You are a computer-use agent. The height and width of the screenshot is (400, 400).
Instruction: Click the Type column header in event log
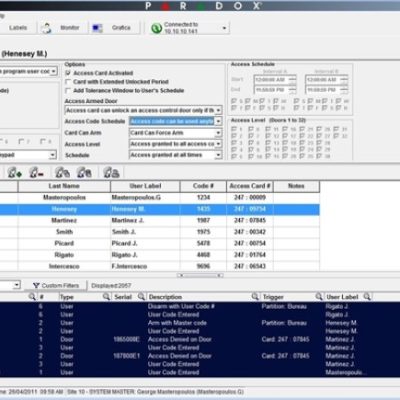pos(67,297)
